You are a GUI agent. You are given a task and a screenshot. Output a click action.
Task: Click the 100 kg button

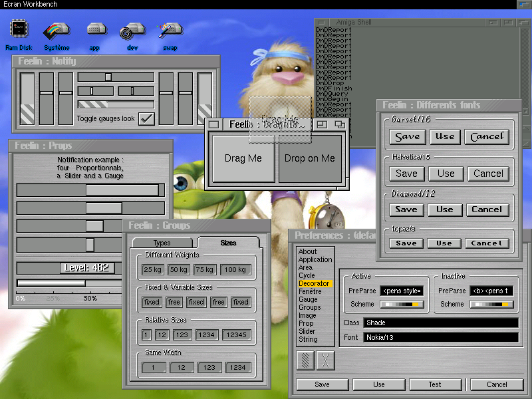click(x=235, y=270)
